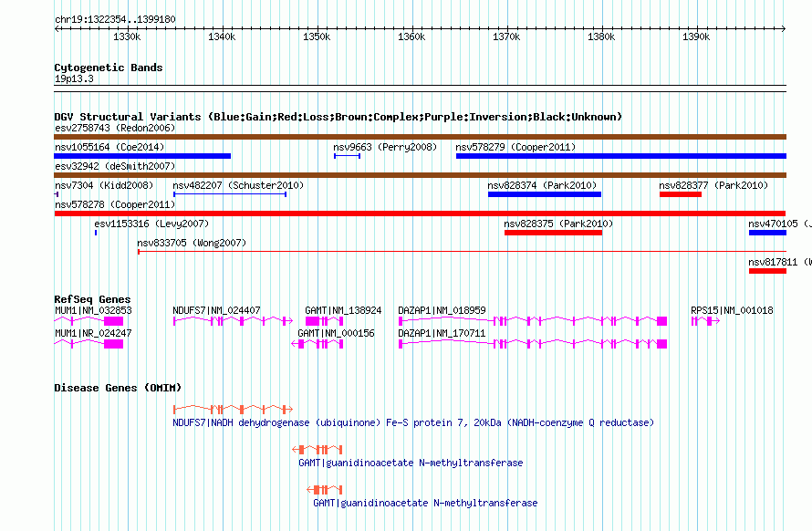Click the 19p13.3 band label
812x531 pixels.
coord(74,78)
